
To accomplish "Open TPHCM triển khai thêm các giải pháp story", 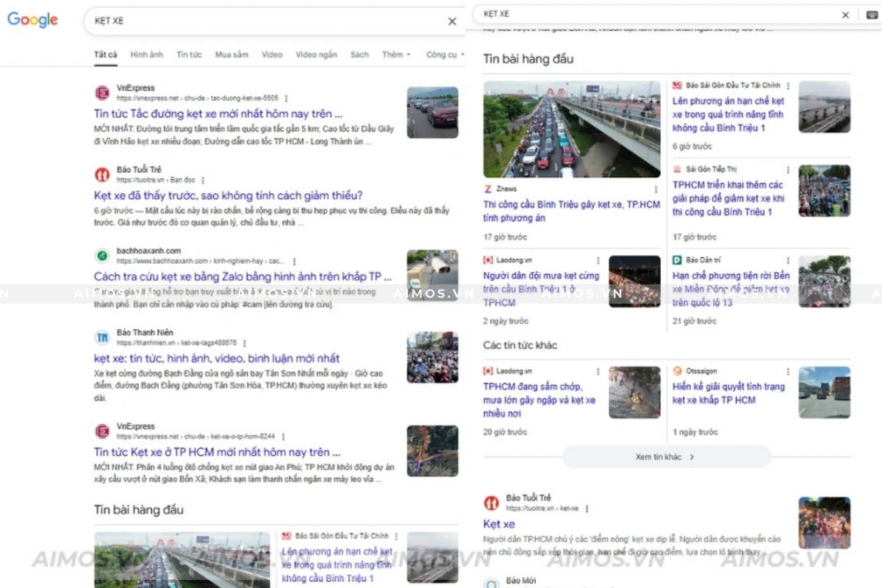I will pyautogui.click(x=728, y=198).
